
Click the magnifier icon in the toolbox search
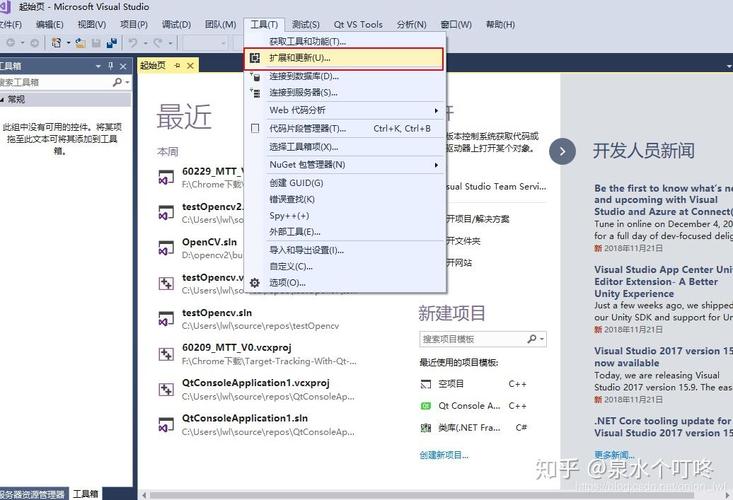coord(117,82)
